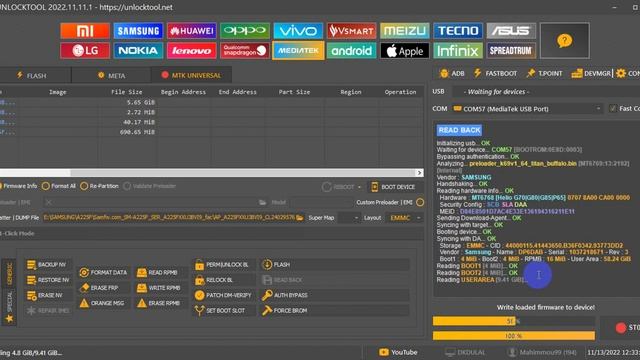
Task: Select the Qualcomm Snapdragon icon
Action: pos(245,51)
